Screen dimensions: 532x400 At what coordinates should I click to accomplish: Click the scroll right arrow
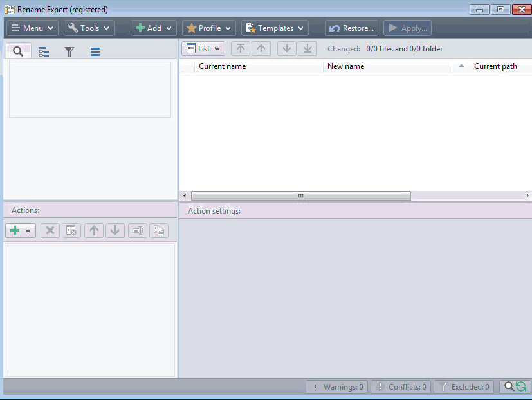click(527, 195)
